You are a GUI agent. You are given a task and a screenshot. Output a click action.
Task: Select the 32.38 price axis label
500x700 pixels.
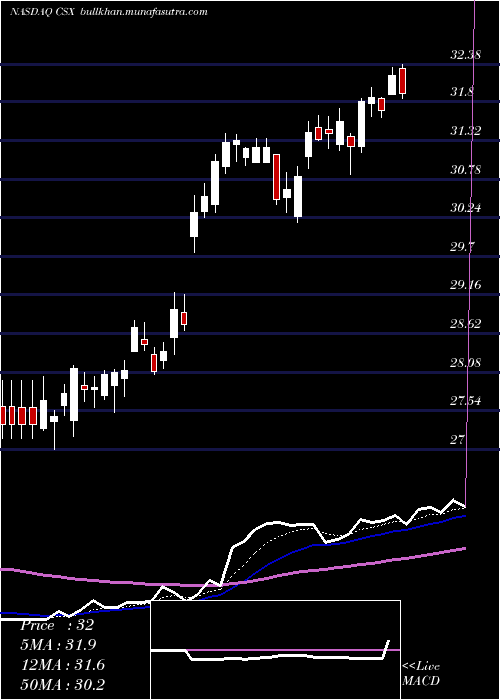pos(465,55)
